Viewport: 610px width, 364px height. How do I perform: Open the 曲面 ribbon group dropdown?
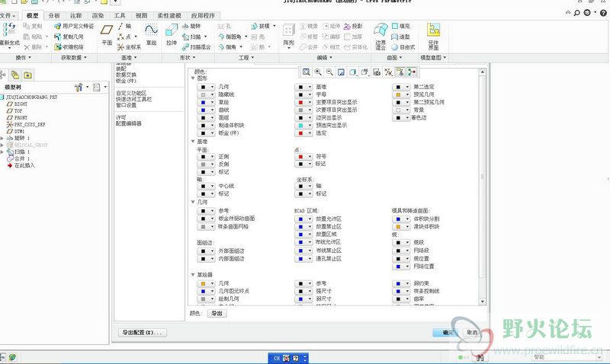pyautogui.click(x=394, y=58)
